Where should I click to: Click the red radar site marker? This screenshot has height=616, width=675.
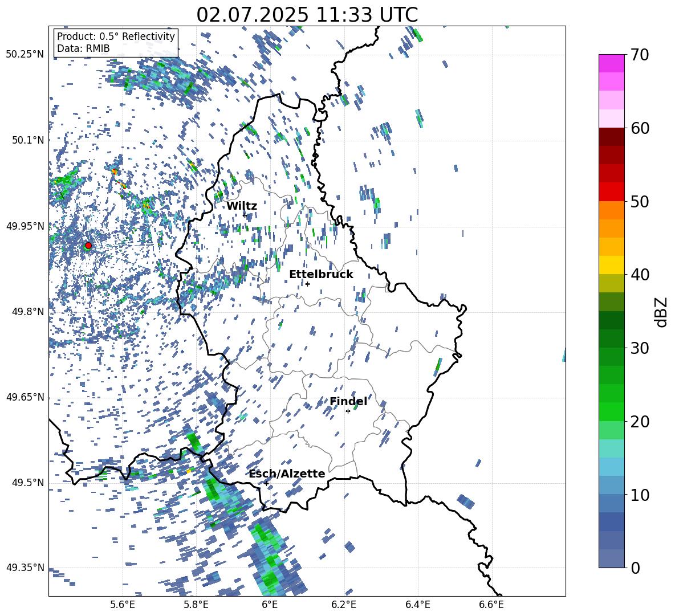(x=88, y=246)
